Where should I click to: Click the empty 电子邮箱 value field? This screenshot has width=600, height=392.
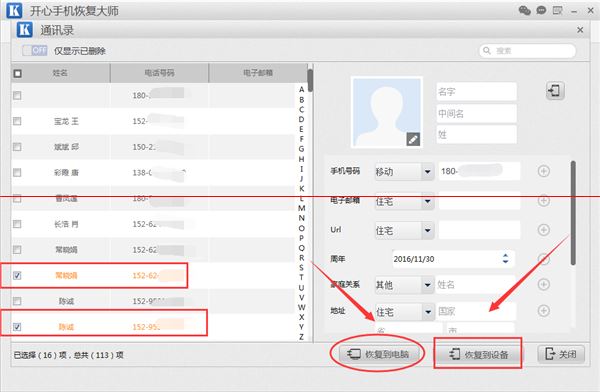coord(479,201)
